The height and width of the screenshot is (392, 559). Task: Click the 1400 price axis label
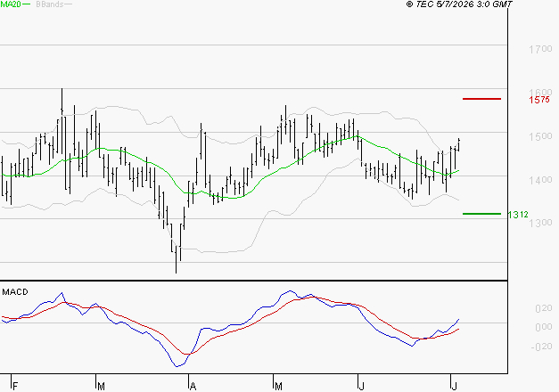540,180
